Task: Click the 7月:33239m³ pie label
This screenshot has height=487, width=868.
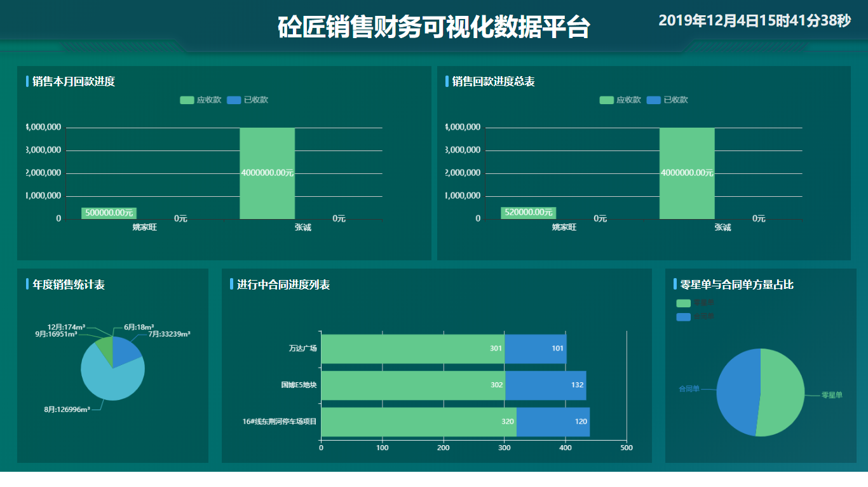Action: point(170,334)
